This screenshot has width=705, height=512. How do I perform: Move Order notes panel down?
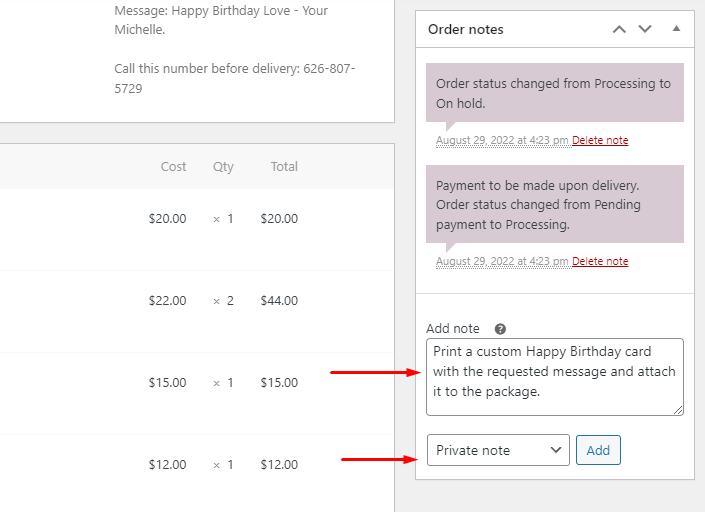pos(645,29)
